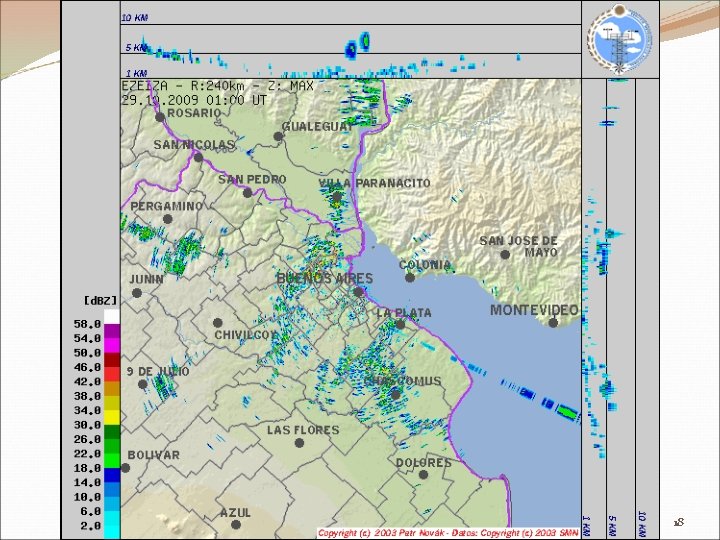Viewport: 720px width, 540px height.
Task: Click the Montevideo city marker dot
Action: [x=553, y=323]
